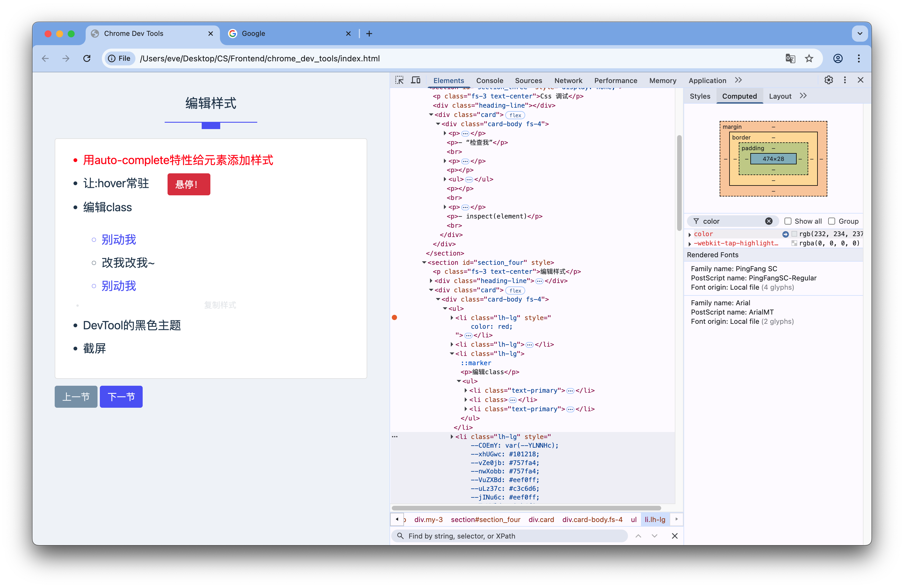Image resolution: width=904 pixels, height=588 pixels.
Task: Click the color value swatch
Action: (x=794, y=234)
